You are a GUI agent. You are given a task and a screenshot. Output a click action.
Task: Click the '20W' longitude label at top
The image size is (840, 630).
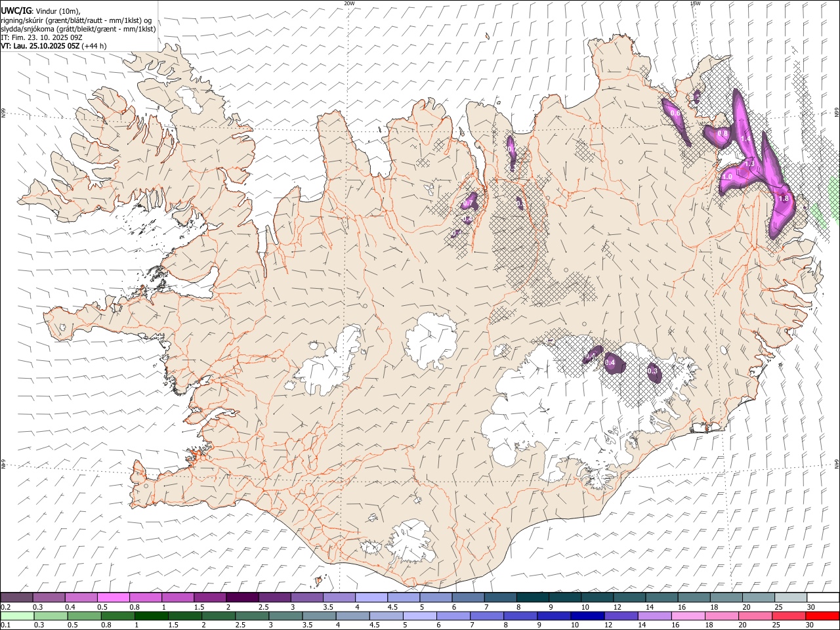click(x=349, y=3)
